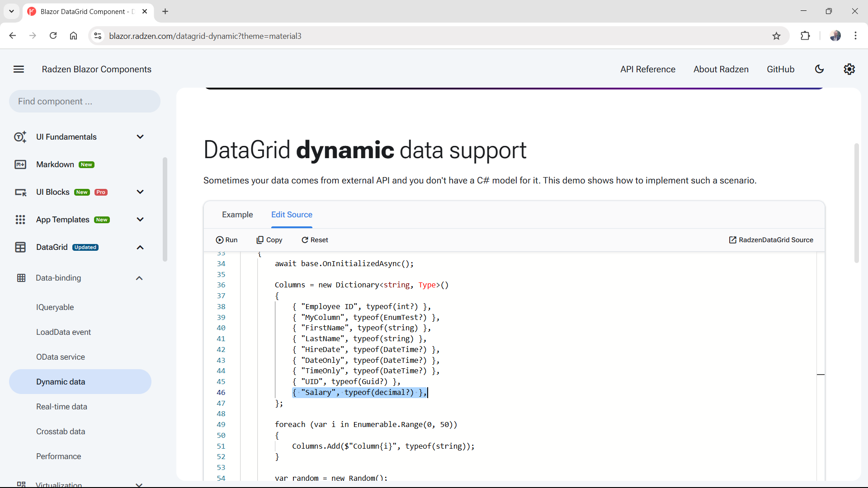Click the Radzen Blazor Components title
868x488 pixels.
pos(96,69)
